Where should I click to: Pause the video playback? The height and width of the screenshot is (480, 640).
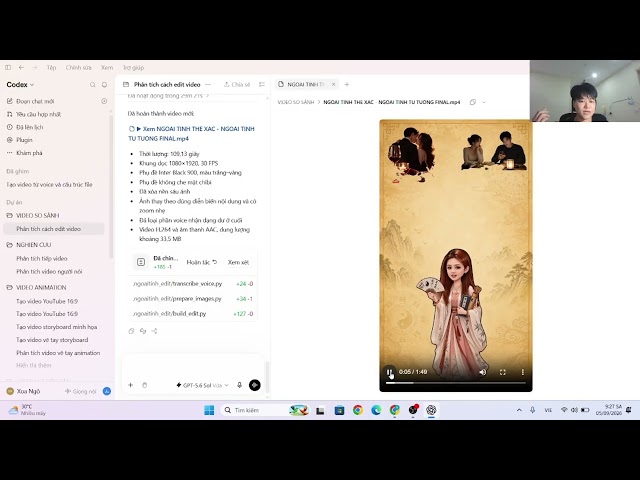pos(389,372)
